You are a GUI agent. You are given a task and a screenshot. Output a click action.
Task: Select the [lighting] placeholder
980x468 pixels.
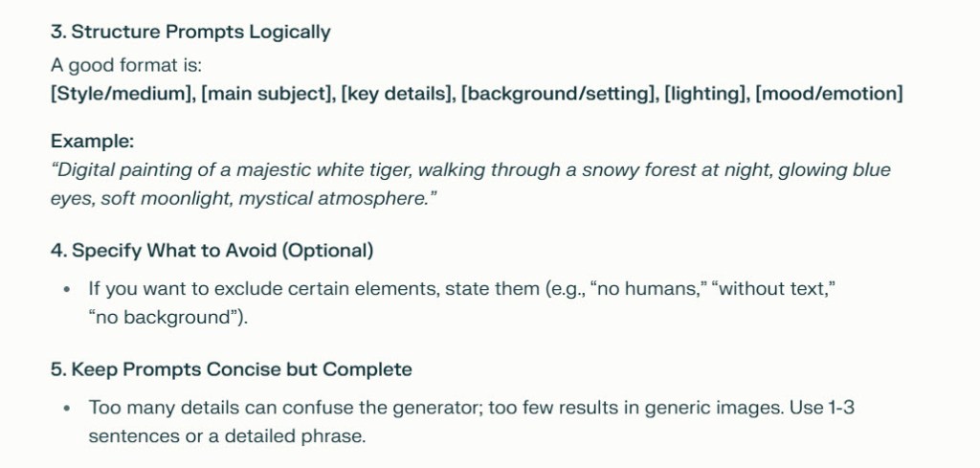point(705,94)
